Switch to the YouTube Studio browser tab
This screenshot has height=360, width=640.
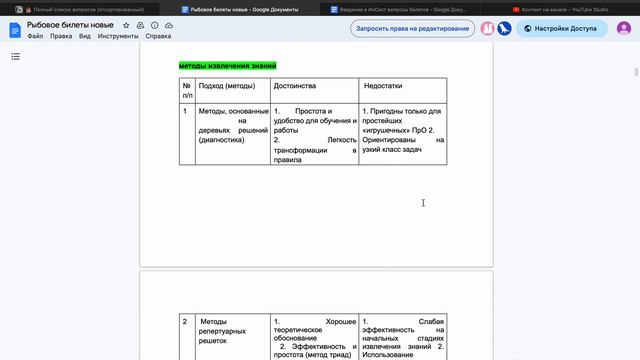[560, 9]
